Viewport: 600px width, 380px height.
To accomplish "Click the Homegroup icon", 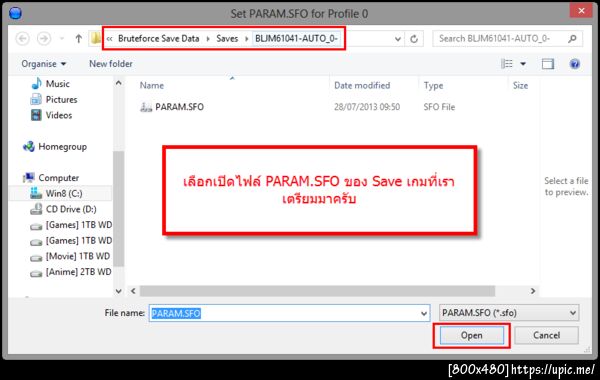I will [29, 147].
